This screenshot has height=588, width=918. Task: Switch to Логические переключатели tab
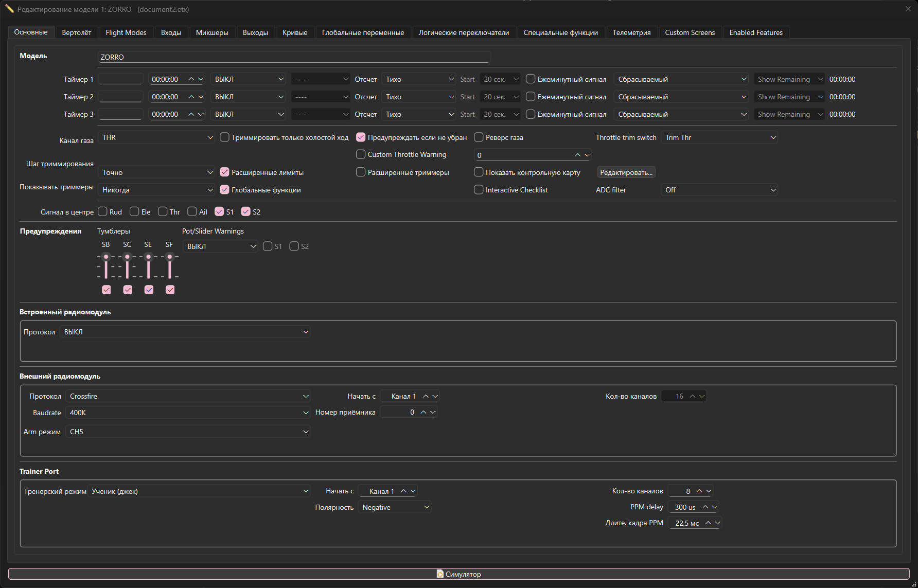tap(464, 32)
